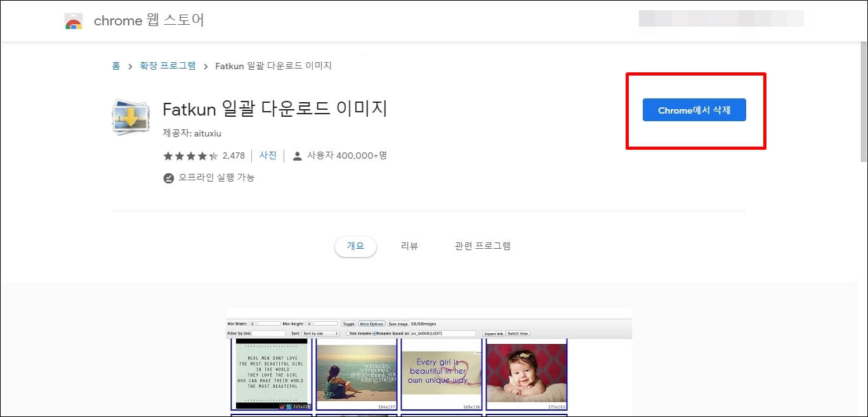Click the Filter by link input field
868x417 pixels.
pyautogui.click(x=268, y=333)
